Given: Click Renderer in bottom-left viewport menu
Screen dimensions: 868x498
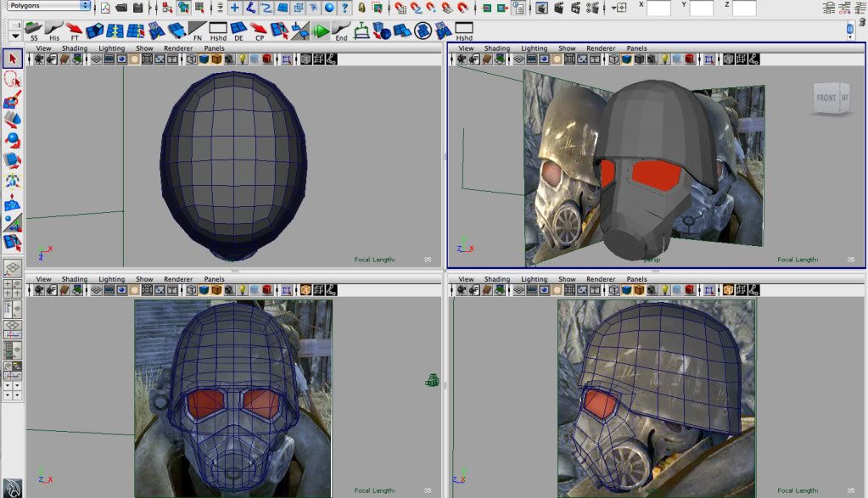Looking at the screenshot, I should pyautogui.click(x=178, y=279).
